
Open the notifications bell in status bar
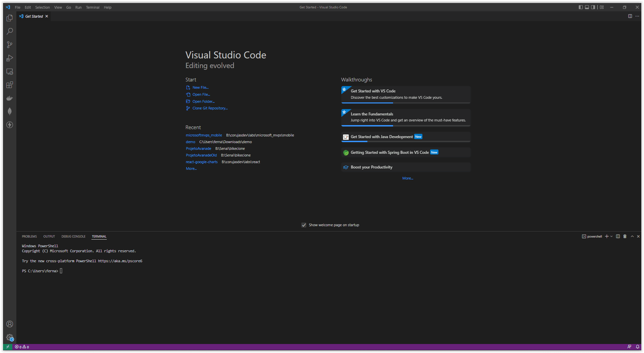click(637, 347)
